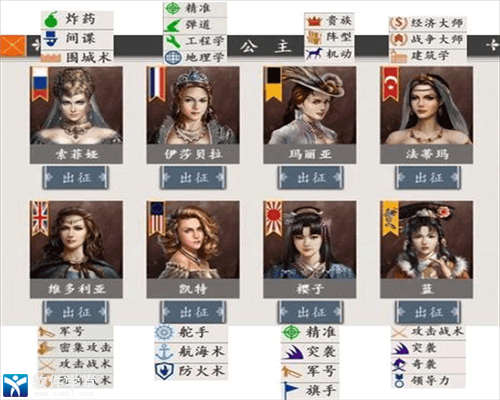Click the anchor navigation (航海术) icon

pyautogui.click(x=164, y=351)
